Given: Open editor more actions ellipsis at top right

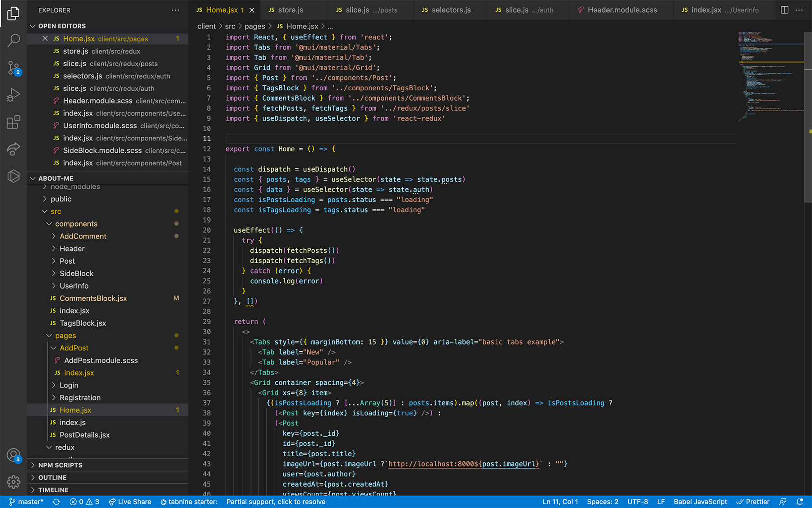Looking at the screenshot, I should tap(799, 10).
